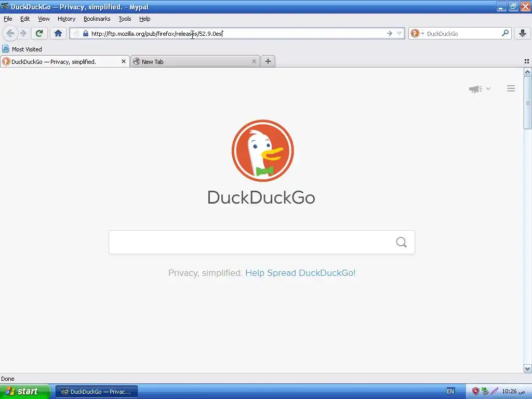
Task: Follow the Help Spread DuckDuckGo! link
Action: [300, 273]
